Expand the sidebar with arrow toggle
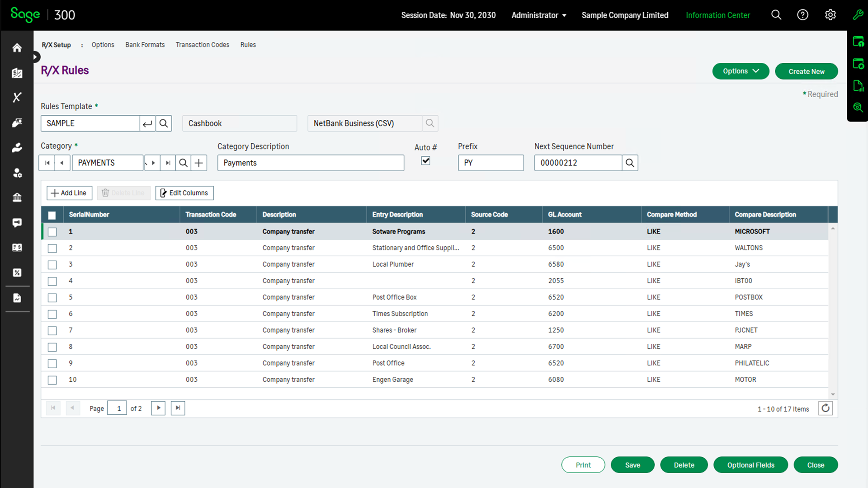The image size is (868, 488). (x=36, y=57)
